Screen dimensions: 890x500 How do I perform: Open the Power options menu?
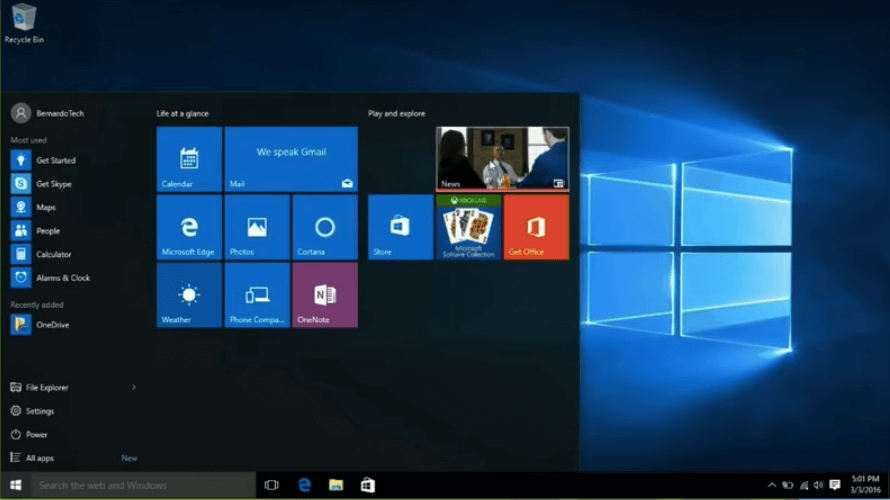[36, 435]
